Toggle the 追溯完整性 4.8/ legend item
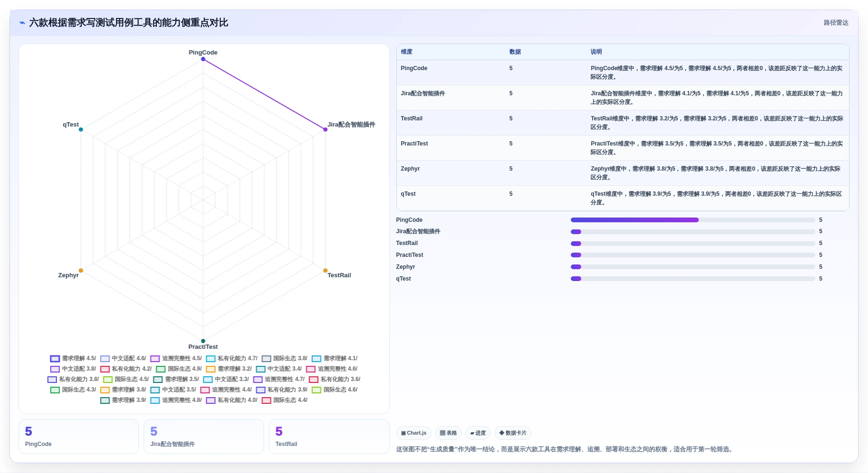868x473 pixels. [176, 400]
